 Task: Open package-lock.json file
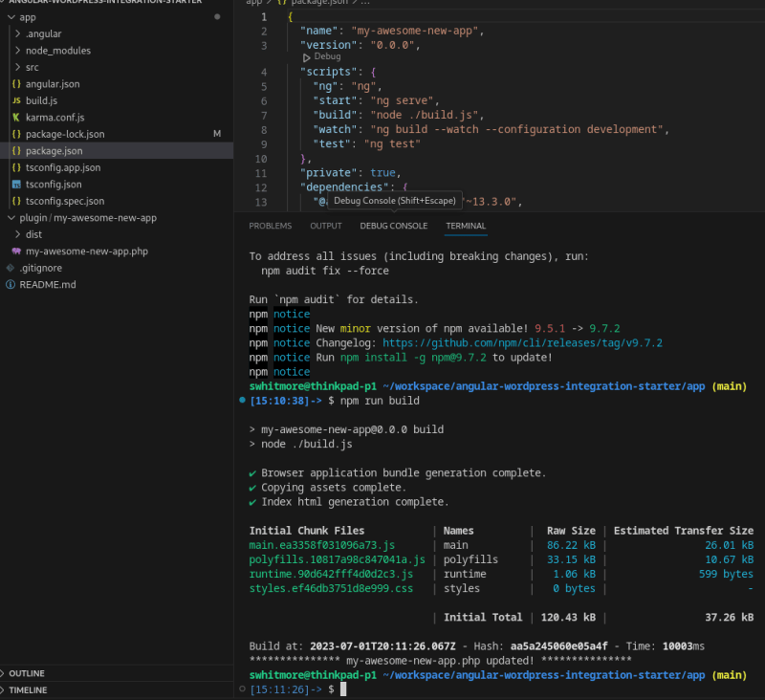65,134
